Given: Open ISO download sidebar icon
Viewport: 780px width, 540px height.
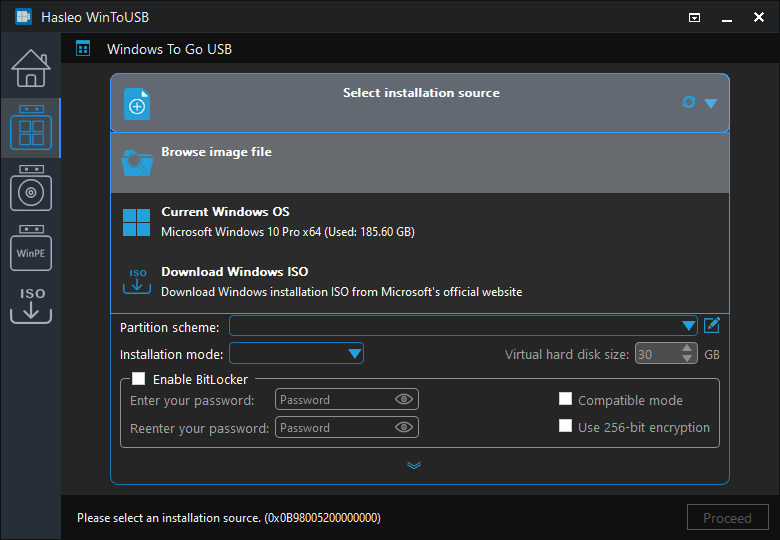Looking at the screenshot, I should pos(31,305).
